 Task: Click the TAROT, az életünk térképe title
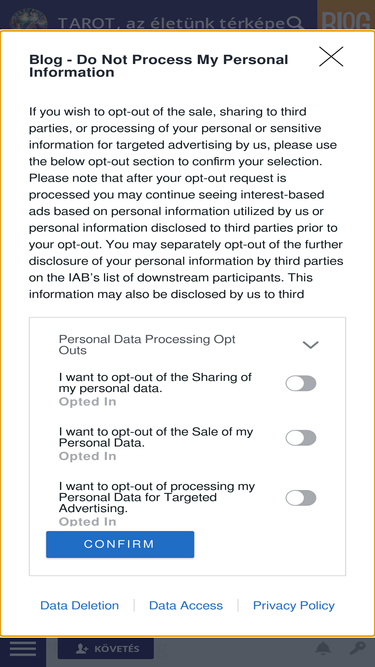tap(171, 23)
